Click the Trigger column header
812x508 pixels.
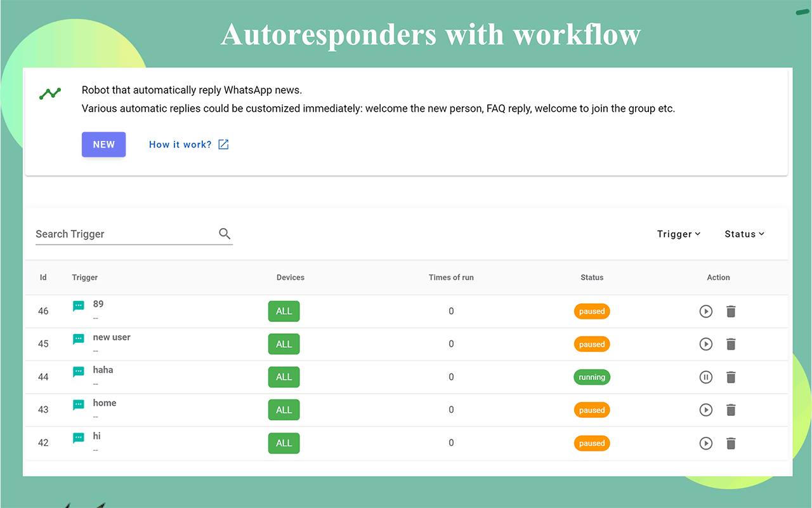tap(85, 277)
